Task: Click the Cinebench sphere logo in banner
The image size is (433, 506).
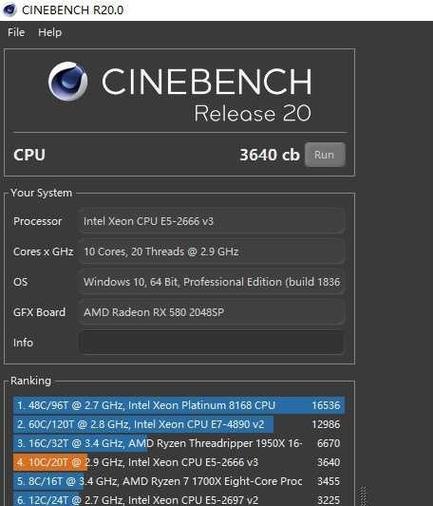Action: (68, 81)
